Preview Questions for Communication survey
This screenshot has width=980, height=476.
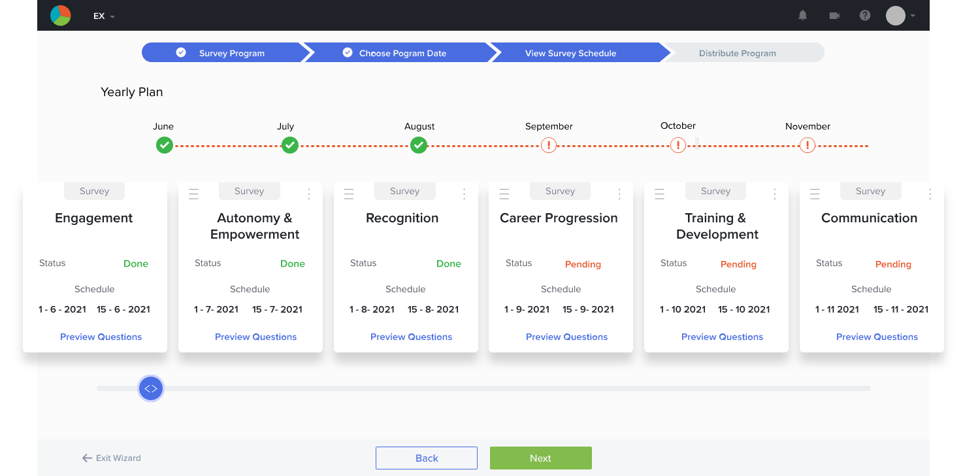coord(877,337)
